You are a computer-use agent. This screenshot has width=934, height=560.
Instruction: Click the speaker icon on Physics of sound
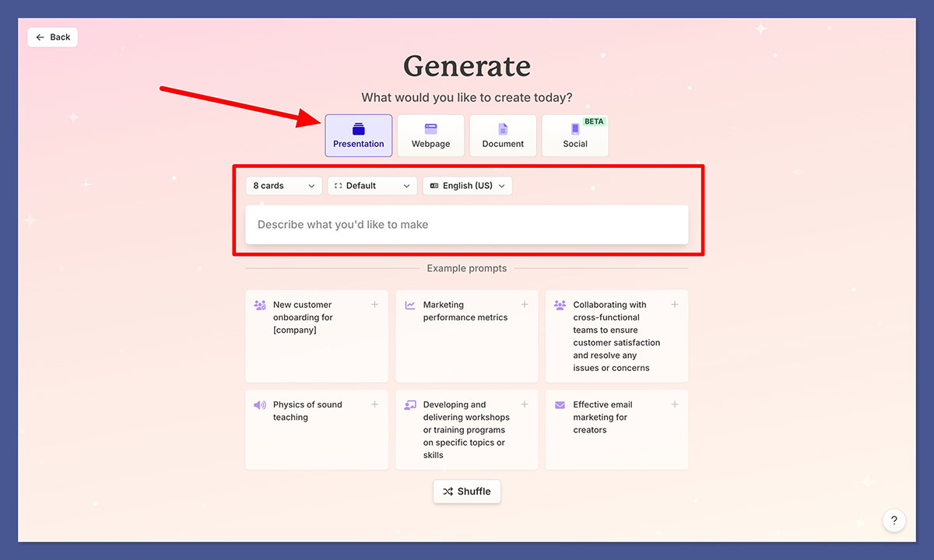pyautogui.click(x=259, y=404)
